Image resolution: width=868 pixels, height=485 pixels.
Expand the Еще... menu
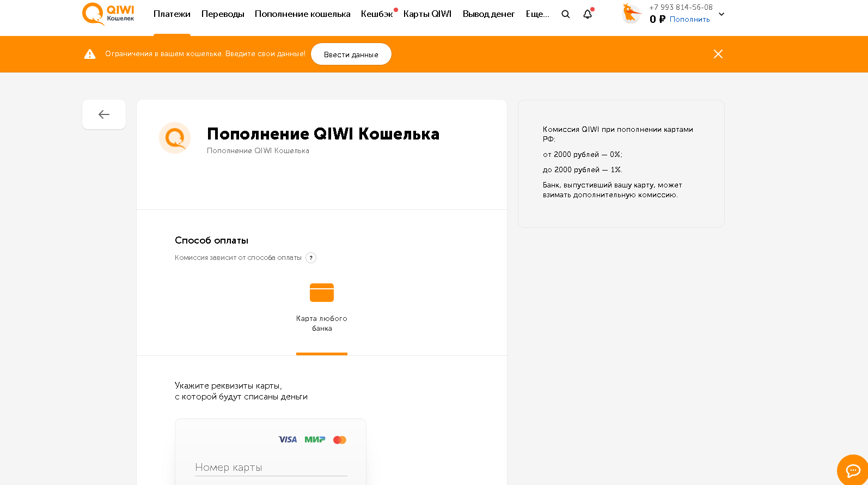(537, 14)
